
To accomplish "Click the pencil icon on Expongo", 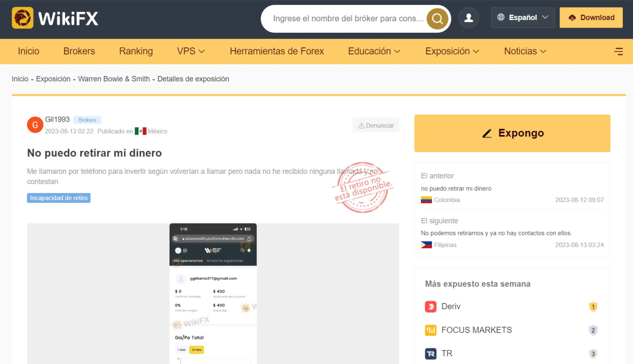I will (487, 133).
